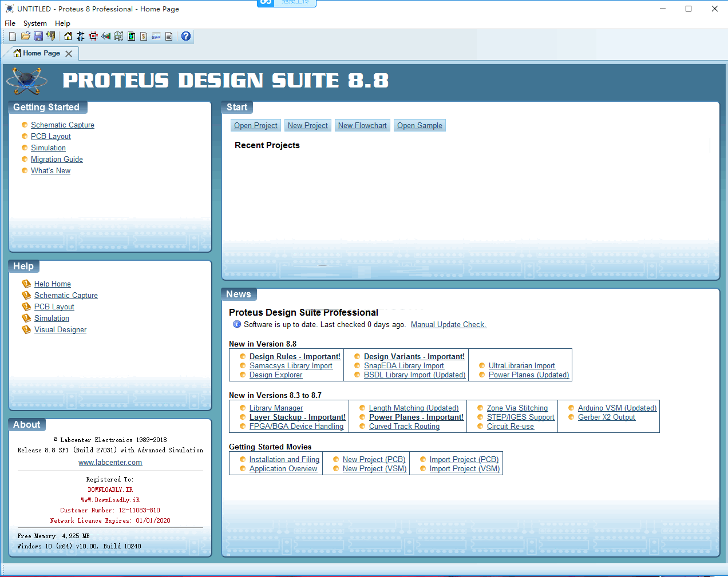Open the Visual Designer help link

tap(60, 330)
